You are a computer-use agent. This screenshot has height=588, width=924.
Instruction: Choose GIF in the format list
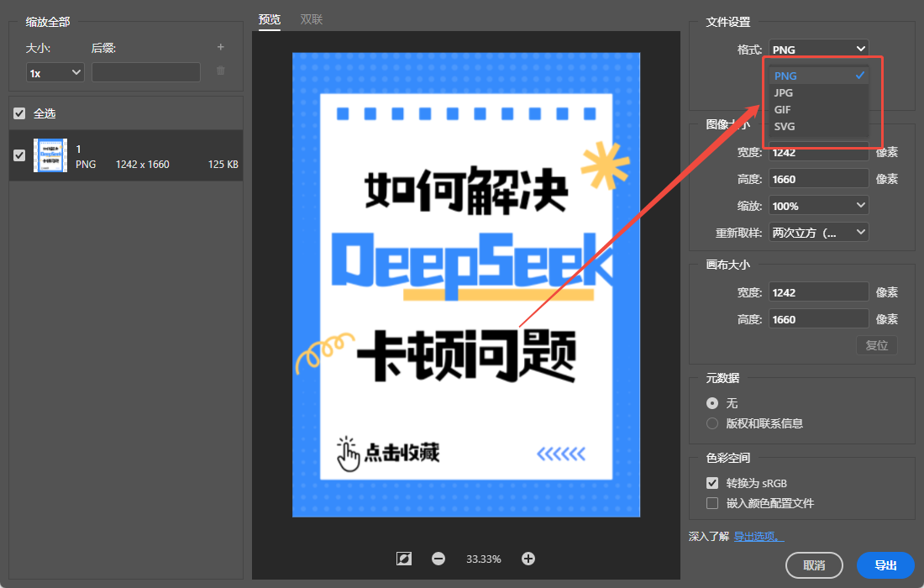818,109
